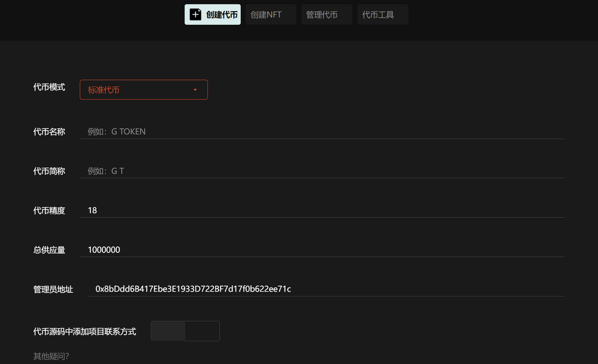Click the 总供应量 field showing 1000000

coord(322,250)
